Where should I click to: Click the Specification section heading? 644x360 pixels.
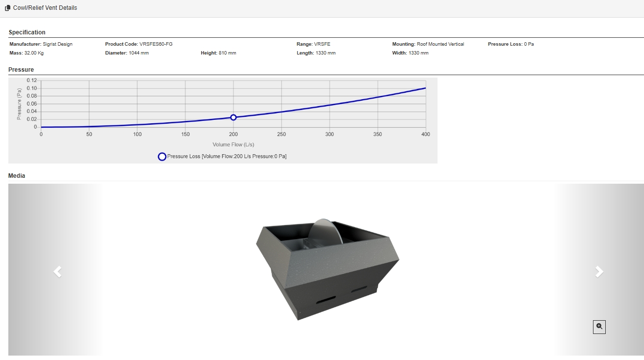coord(27,32)
